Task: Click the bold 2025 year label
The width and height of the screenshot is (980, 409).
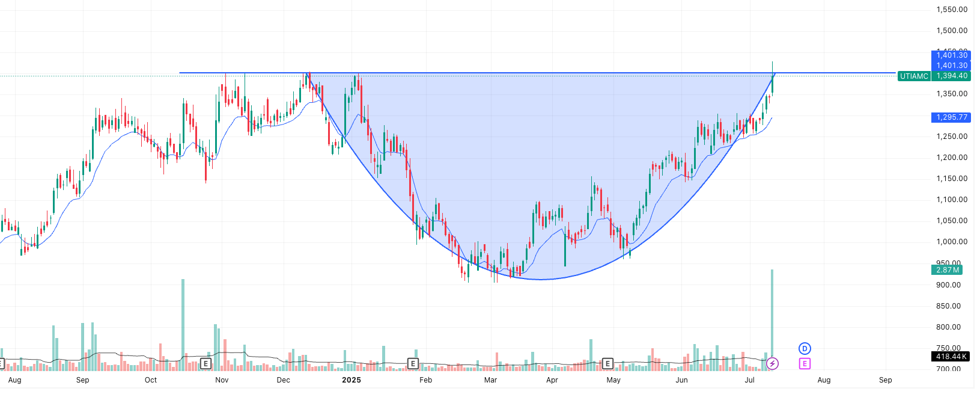Action: pos(352,380)
